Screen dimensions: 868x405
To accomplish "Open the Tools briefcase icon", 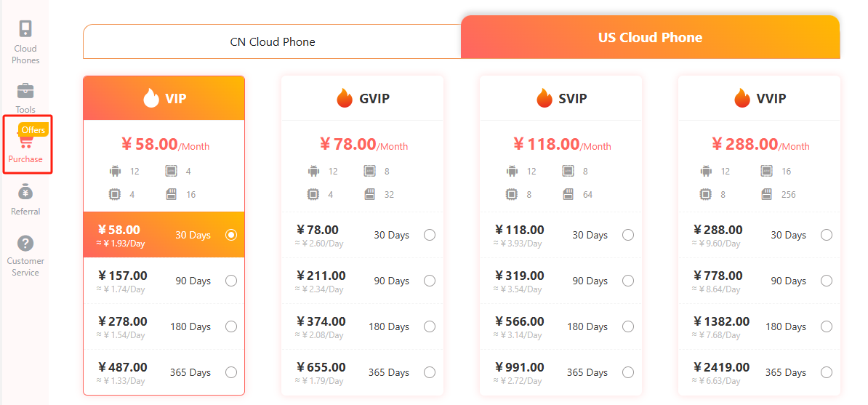I will pos(25,90).
